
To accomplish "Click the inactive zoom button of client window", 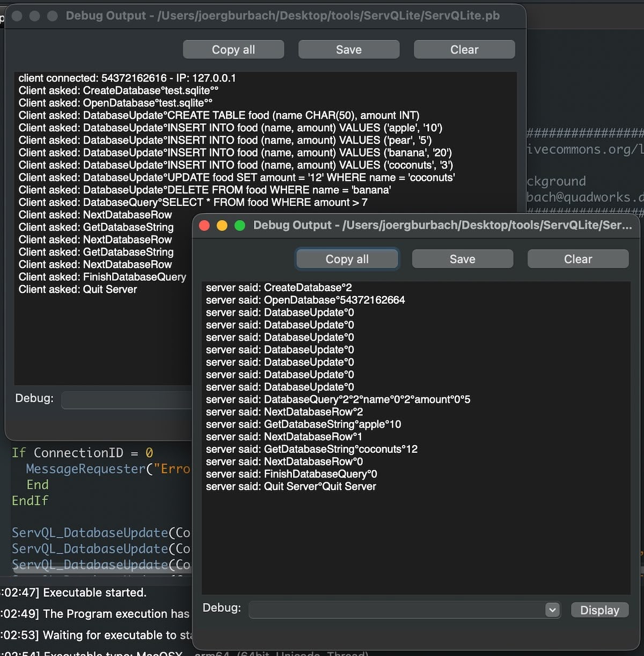I will 53,16.
